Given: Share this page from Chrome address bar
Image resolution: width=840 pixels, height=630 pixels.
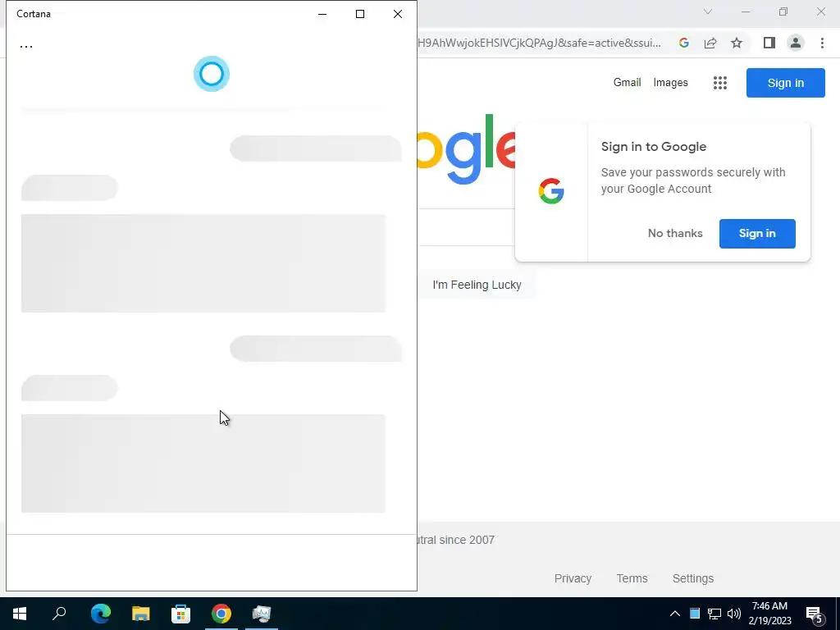Looking at the screenshot, I should [x=710, y=43].
